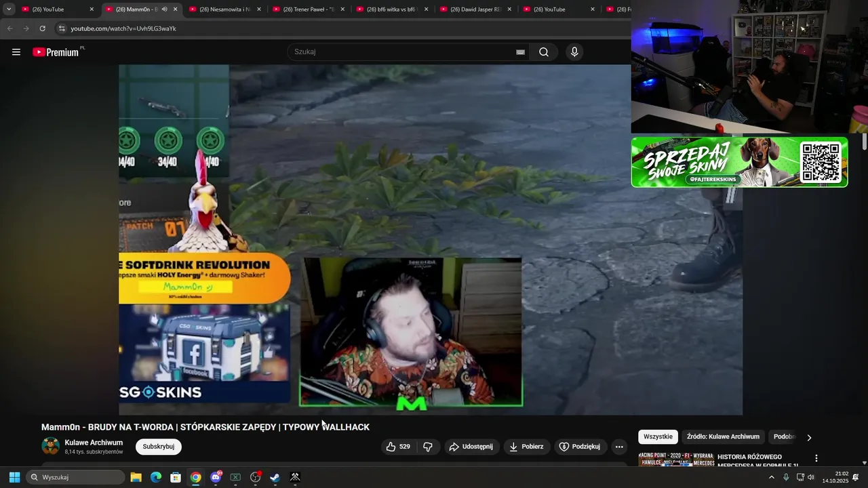Image resolution: width=868 pixels, height=488 pixels.
Task: Select the Źródło: Kulawe Archiwum chip
Action: click(723, 437)
